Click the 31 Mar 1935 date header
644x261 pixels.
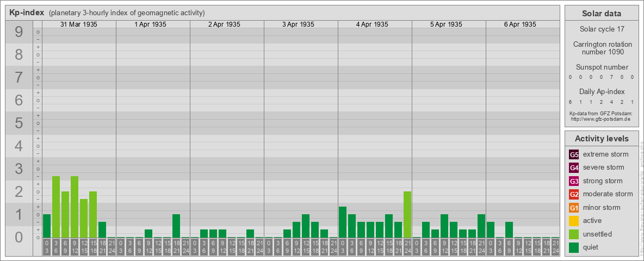(79, 24)
